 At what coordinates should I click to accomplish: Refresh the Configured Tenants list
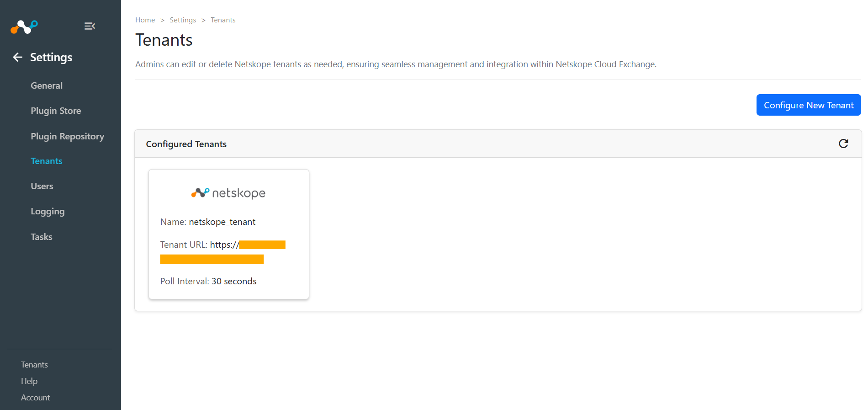[x=843, y=144]
